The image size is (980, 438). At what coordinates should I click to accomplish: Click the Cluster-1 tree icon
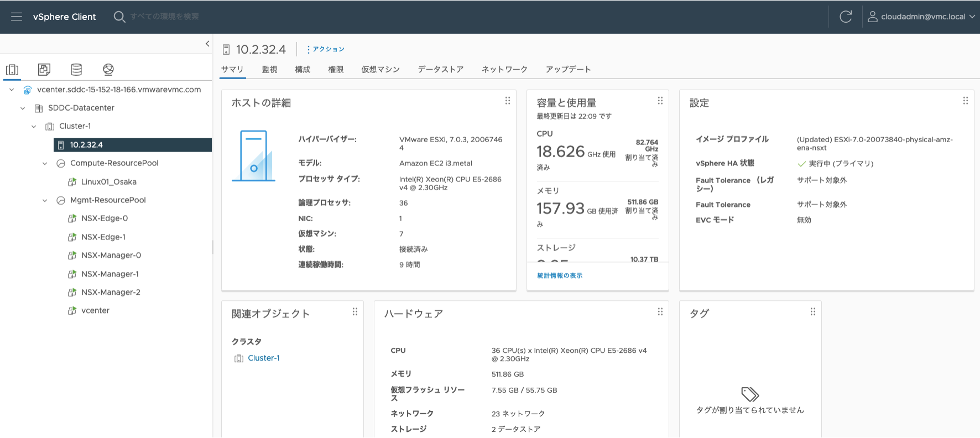pos(50,127)
